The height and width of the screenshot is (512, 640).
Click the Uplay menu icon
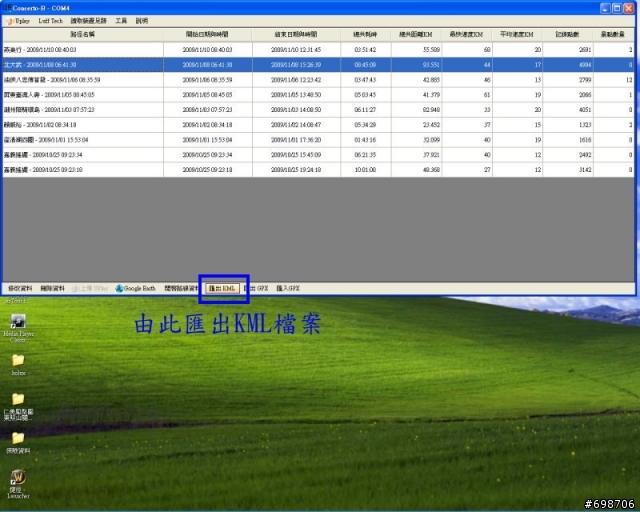(10, 21)
